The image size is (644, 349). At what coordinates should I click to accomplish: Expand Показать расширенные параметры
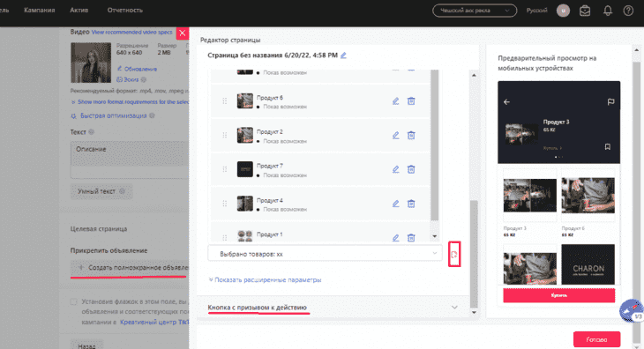pos(265,279)
